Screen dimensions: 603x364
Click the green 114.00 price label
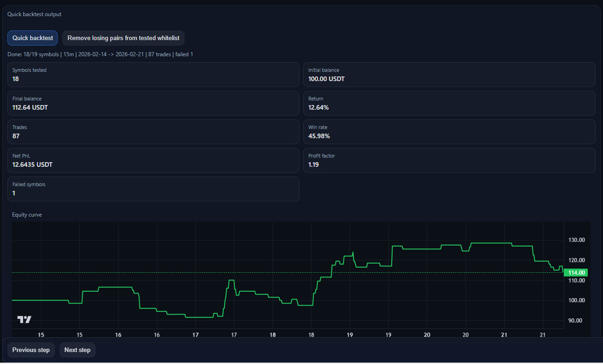point(575,272)
